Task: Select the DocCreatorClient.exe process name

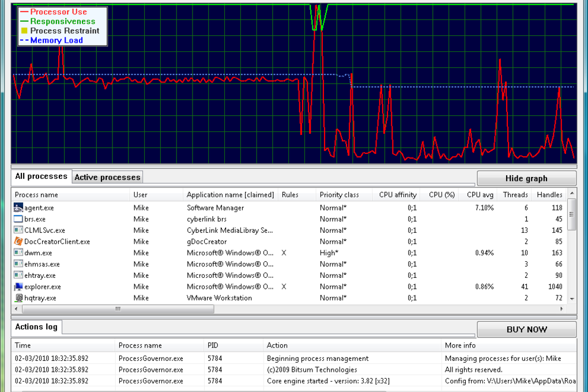Action: click(57, 242)
